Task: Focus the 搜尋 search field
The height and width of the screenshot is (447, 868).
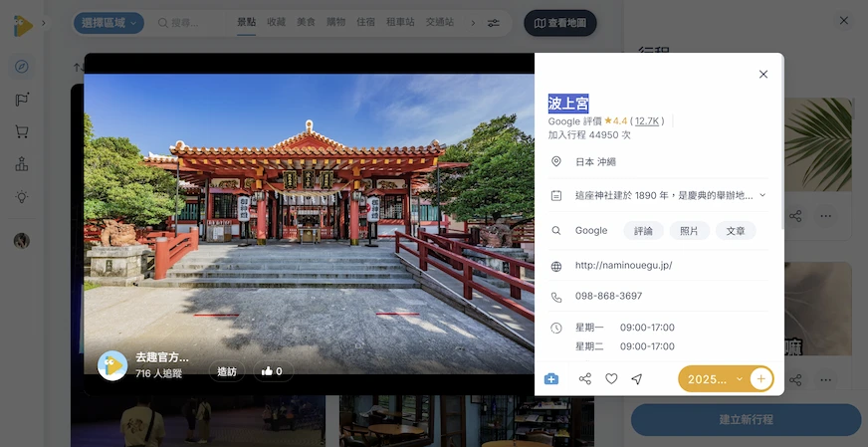Action: (x=190, y=23)
